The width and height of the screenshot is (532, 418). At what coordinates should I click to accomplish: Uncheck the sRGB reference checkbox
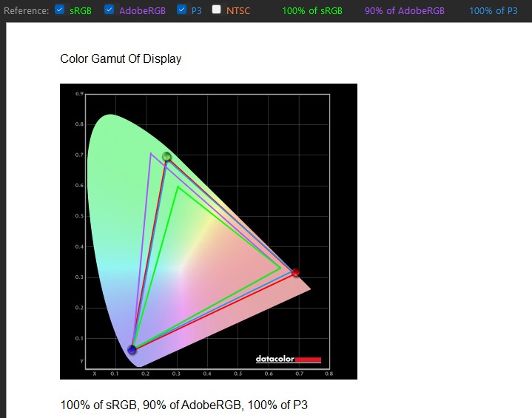pyautogui.click(x=60, y=10)
